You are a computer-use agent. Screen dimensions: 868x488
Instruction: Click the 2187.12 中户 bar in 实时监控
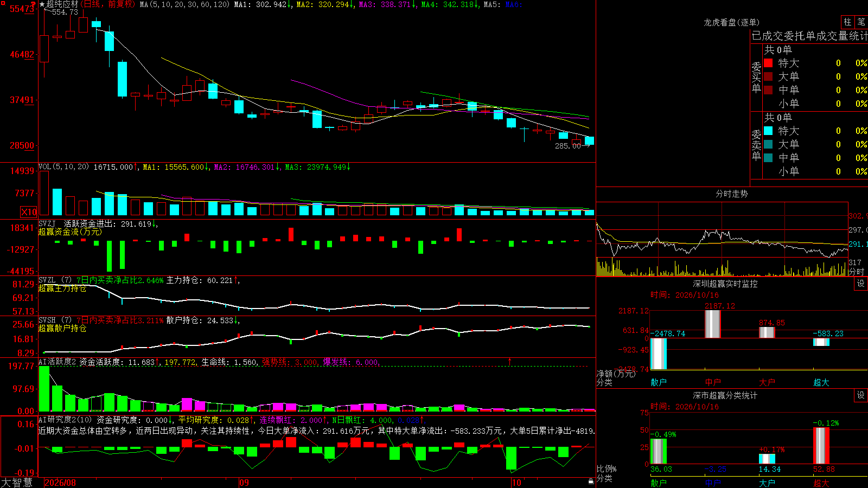tap(713, 324)
